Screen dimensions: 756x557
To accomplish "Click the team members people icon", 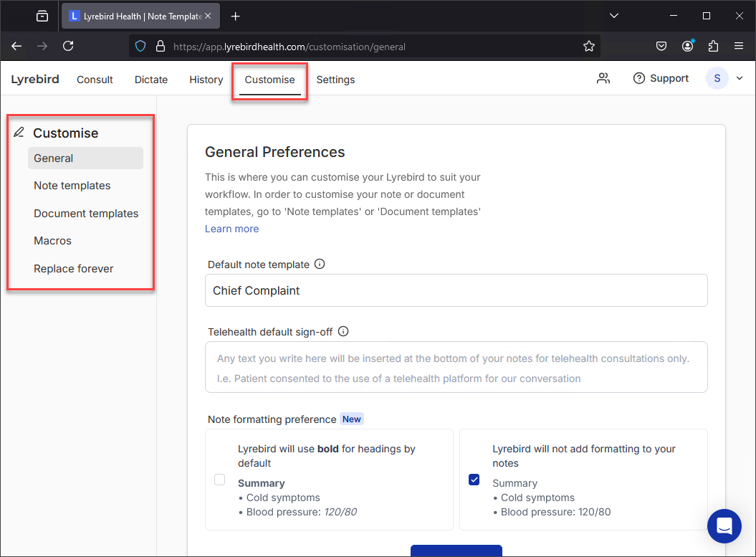I will 603,79.
